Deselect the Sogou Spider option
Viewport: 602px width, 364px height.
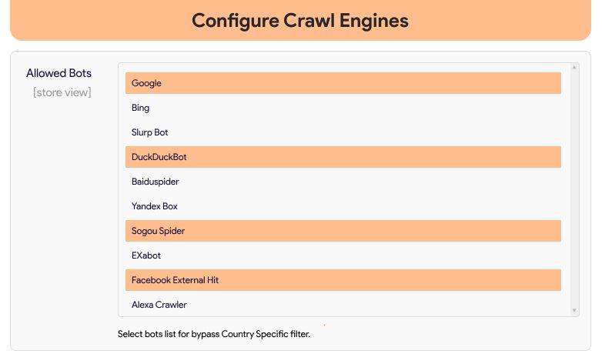pos(343,231)
